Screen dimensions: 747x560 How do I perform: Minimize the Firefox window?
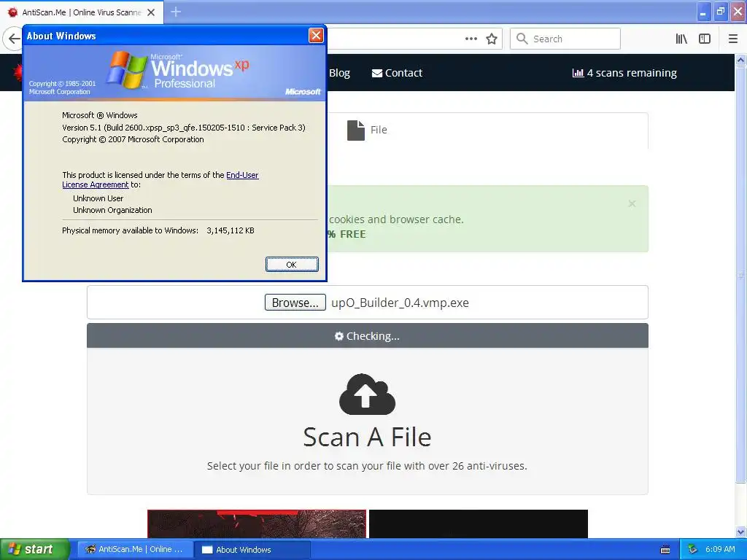(704, 12)
